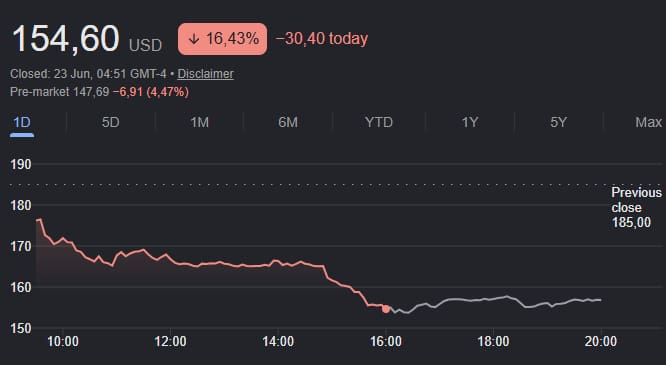The width and height of the screenshot is (666, 365).
Task: Click the 20:00 time axis label
Action: [601, 342]
